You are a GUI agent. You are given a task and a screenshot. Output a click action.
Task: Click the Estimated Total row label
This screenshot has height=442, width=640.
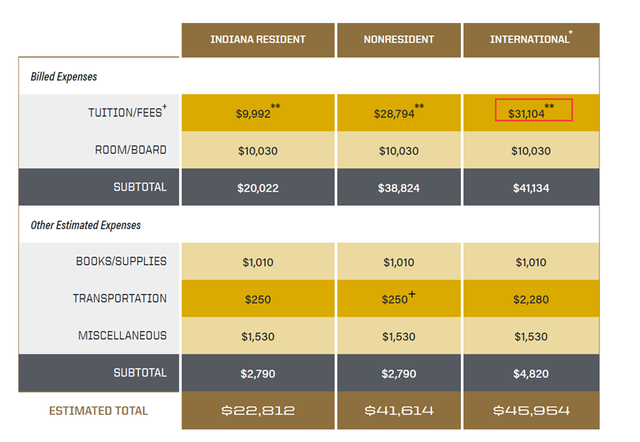tap(98, 411)
